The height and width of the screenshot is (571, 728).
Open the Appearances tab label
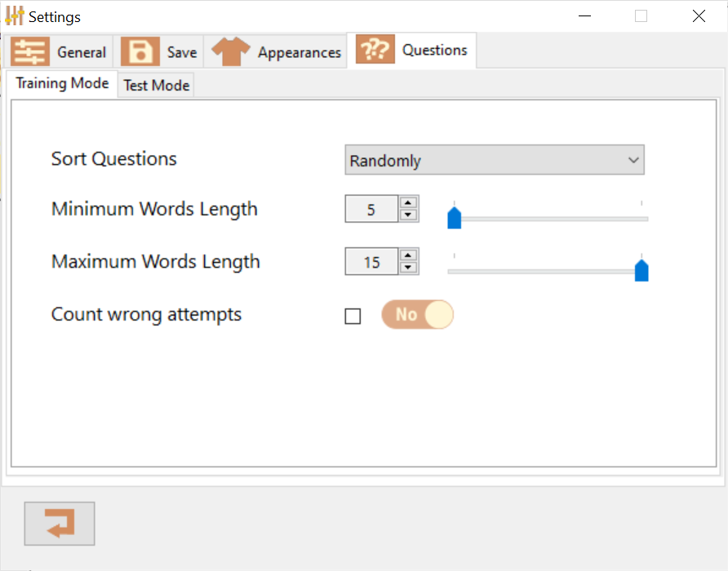299,52
